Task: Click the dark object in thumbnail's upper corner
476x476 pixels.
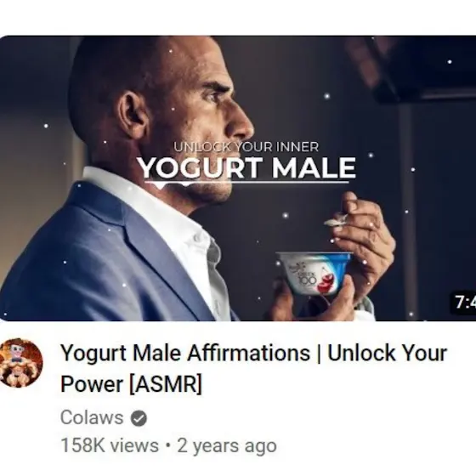Action: [x=419, y=68]
